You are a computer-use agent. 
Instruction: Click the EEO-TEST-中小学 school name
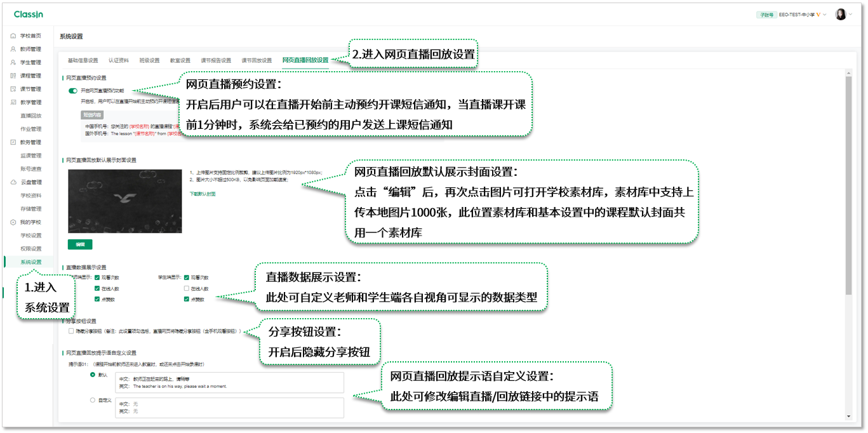click(x=797, y=15)
